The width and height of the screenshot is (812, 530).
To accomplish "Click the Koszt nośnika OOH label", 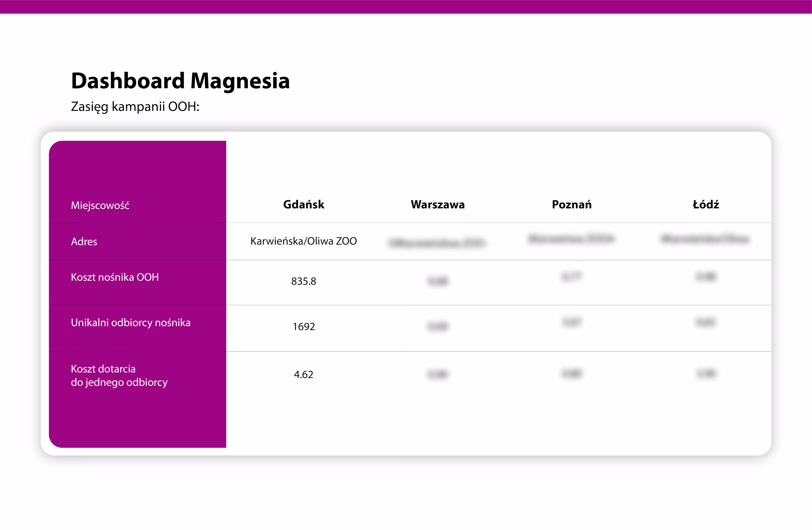I will (115, 277).
